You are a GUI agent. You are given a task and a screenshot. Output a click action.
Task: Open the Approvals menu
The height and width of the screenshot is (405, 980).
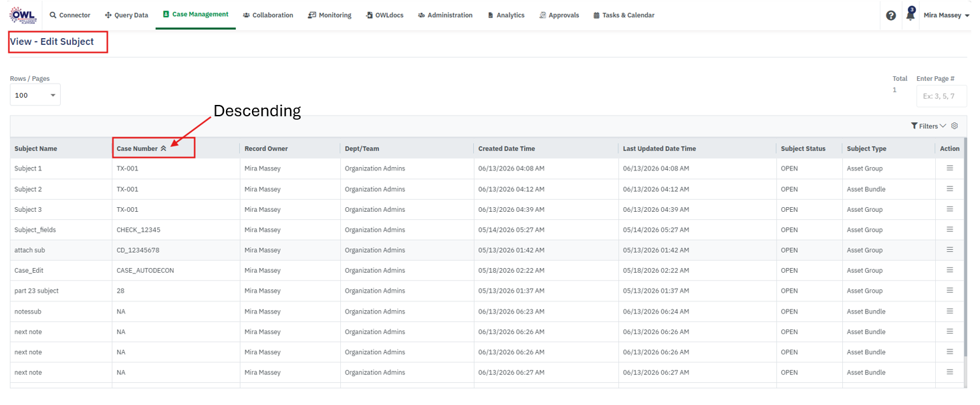point(559,15)
